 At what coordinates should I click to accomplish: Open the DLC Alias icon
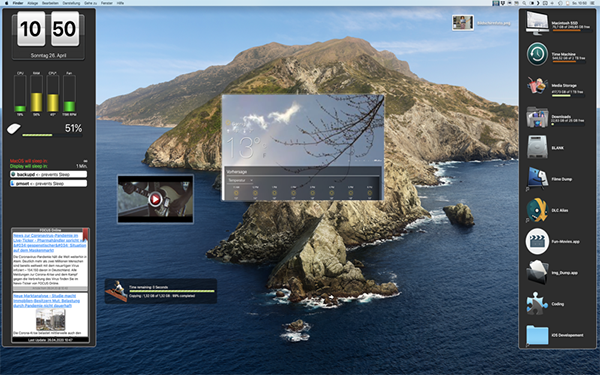(x=537, y=210)
